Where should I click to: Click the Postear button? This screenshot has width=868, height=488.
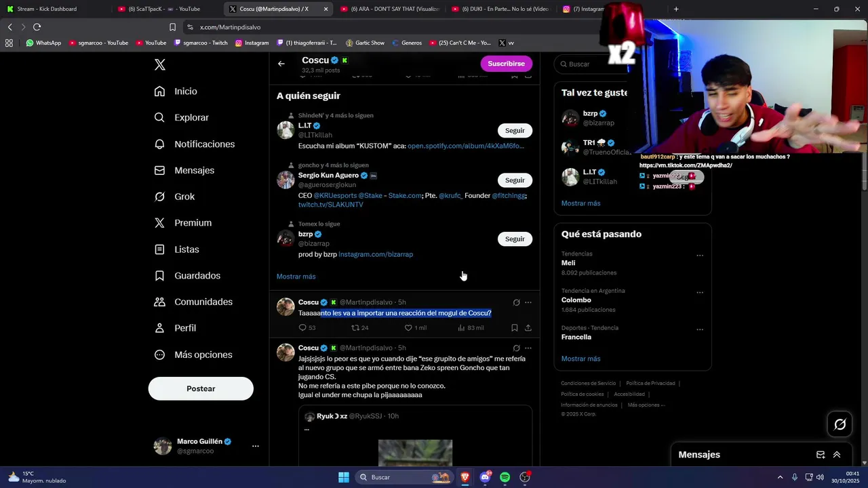[x=201, y=389]
